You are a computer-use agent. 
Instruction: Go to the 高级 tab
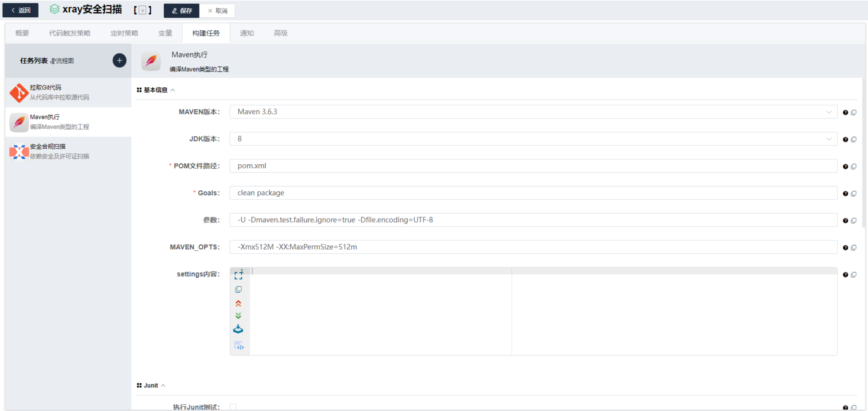click(x=281, y=33)
